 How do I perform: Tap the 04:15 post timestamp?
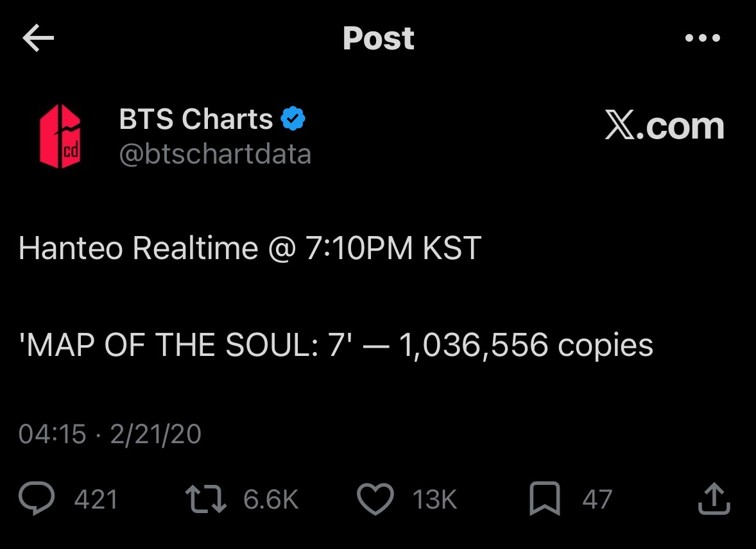point(53,434)
